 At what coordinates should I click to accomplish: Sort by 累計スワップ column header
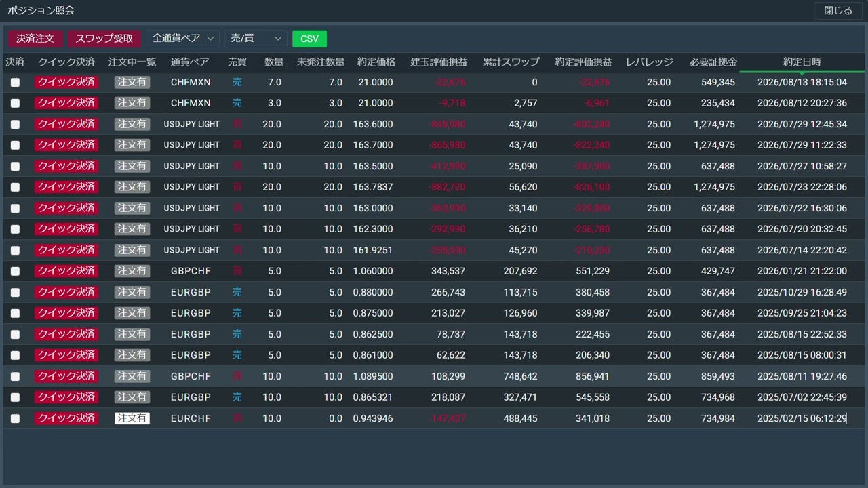[x=511, y=62]
